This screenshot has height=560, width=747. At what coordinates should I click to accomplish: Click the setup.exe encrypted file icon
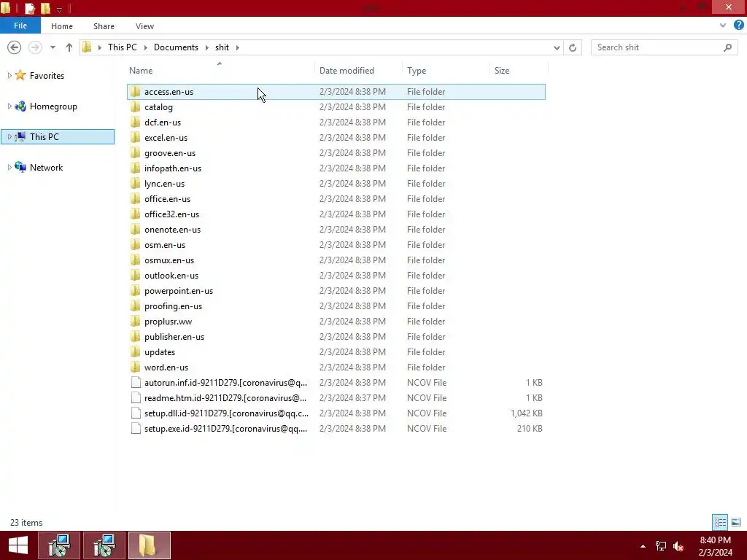pos(136,428)
